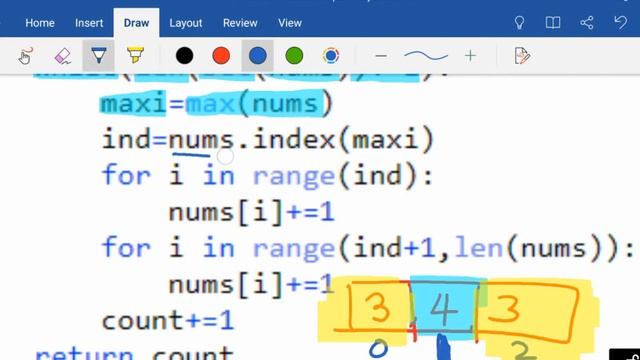The height and width of the screenshot is (360, 640).
Task: Open the Insert tab
Action: [x=89, y=23]
